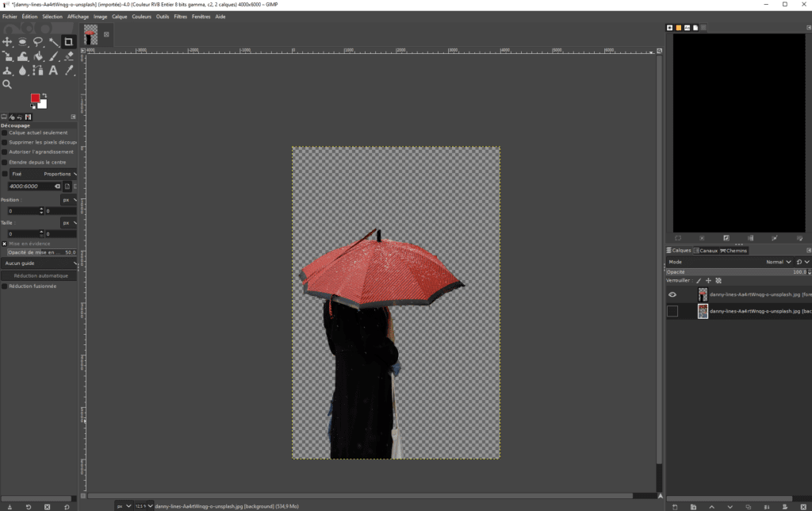Select the Eraser tool
Viewport: 812px width, 511px height.
pos(69,56)
